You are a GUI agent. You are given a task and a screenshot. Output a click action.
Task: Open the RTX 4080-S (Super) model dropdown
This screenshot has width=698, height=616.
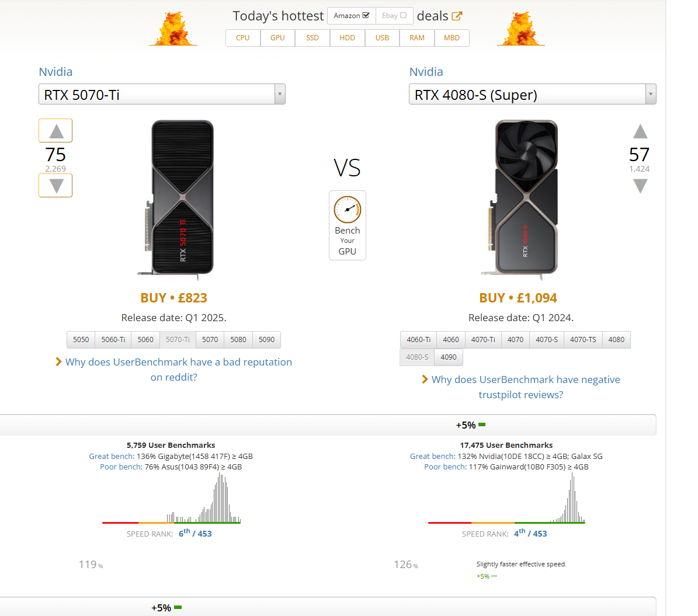point(532,95)
